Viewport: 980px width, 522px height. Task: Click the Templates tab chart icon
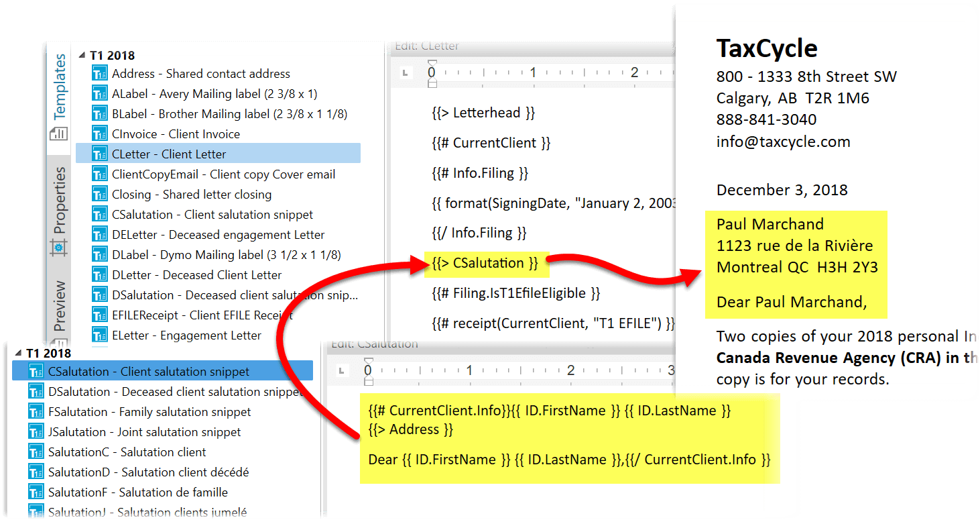(59, 133)
